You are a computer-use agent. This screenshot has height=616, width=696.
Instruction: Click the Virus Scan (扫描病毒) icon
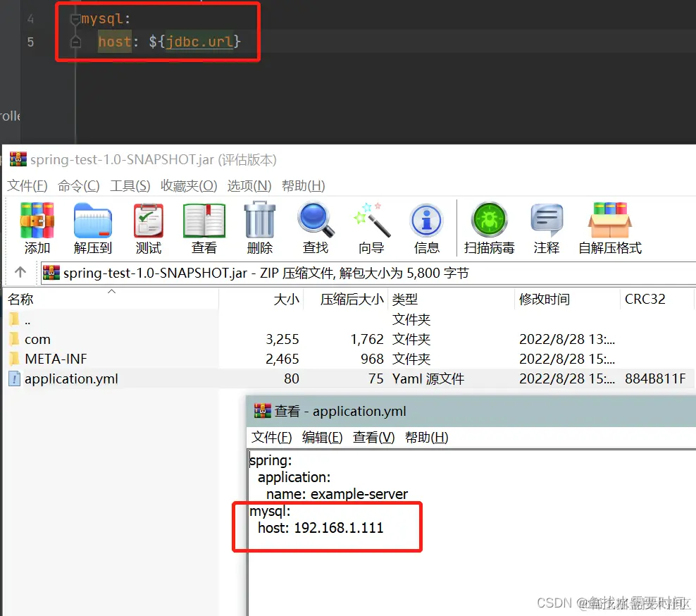pos(489,220)
